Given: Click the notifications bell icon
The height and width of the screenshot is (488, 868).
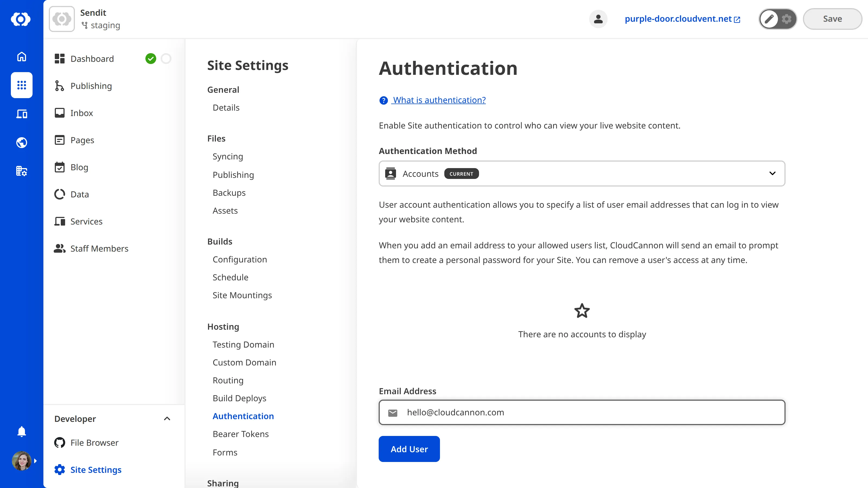Looking at the screenshot, I should [x=21, y=431].
